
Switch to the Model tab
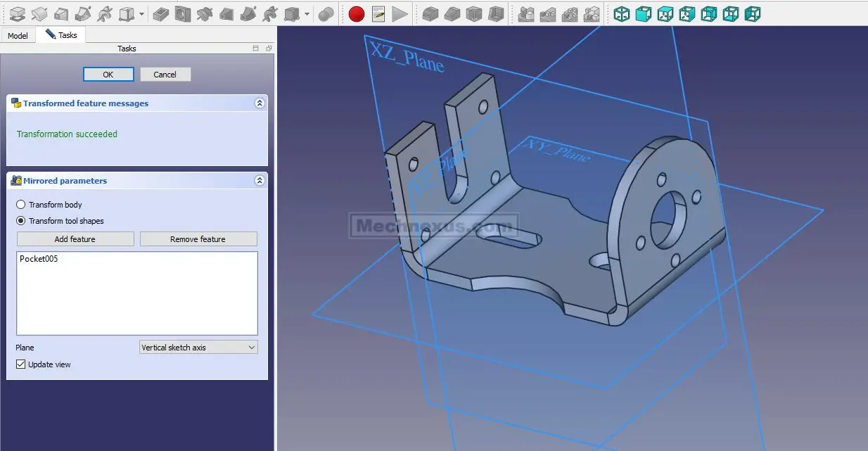coord(18,35)
